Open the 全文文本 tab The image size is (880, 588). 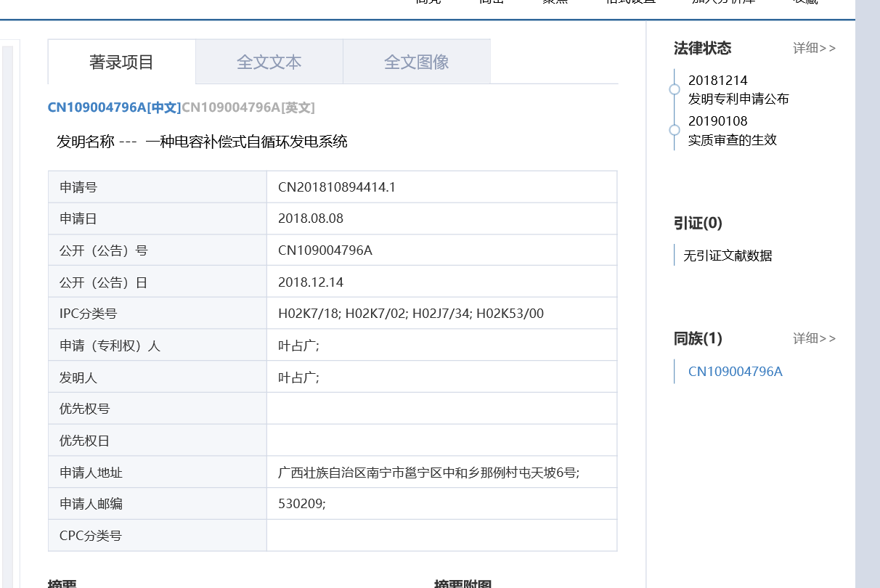[269, 62]
